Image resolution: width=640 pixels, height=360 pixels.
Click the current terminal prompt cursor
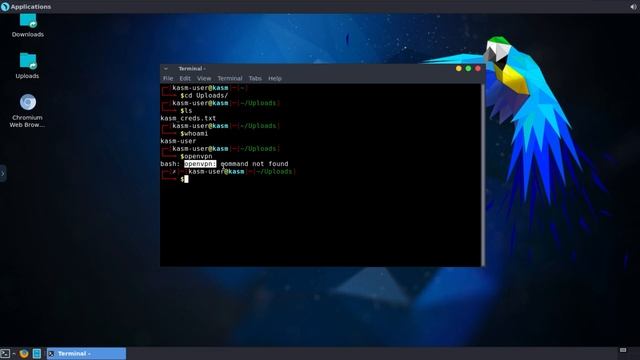point(186,179)
